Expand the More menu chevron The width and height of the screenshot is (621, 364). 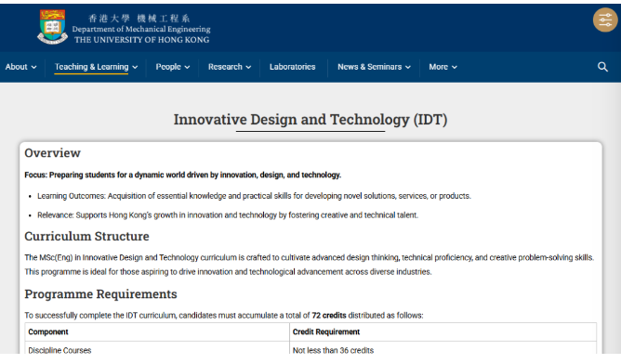click(x=455, y=67)
